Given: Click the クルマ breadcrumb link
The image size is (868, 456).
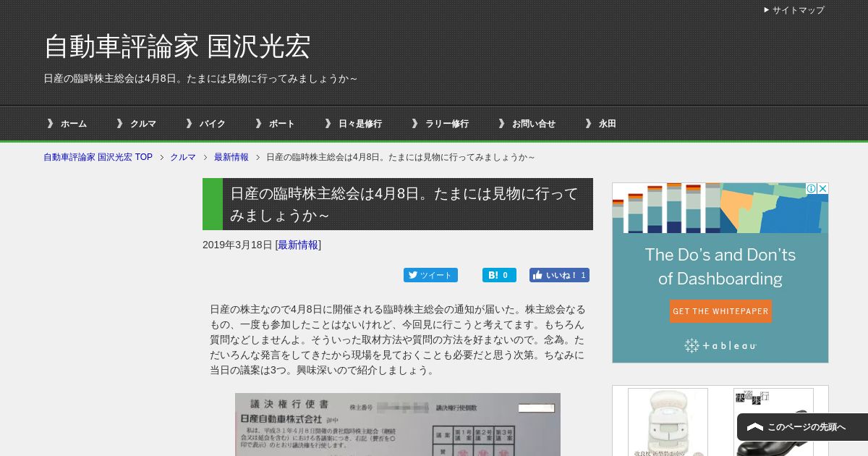Looking at the screenshot, I should [183, 157].
